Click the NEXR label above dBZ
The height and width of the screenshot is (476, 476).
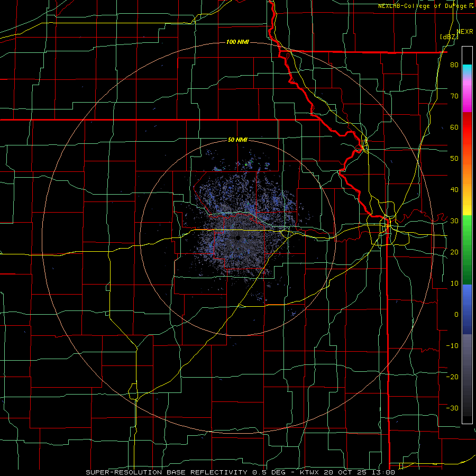pos(465,31)
